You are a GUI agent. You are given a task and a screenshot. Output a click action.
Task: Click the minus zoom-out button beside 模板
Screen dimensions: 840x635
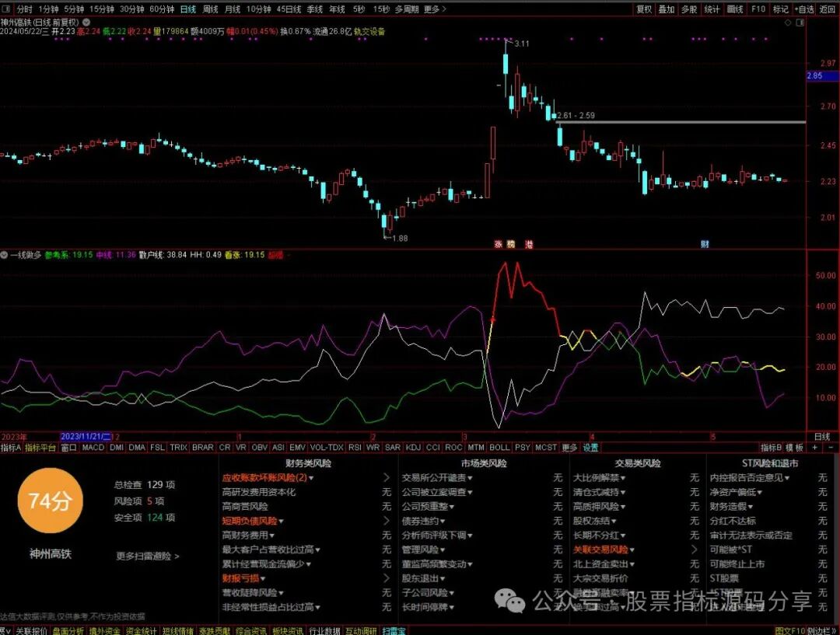click(x=831, y=447)
